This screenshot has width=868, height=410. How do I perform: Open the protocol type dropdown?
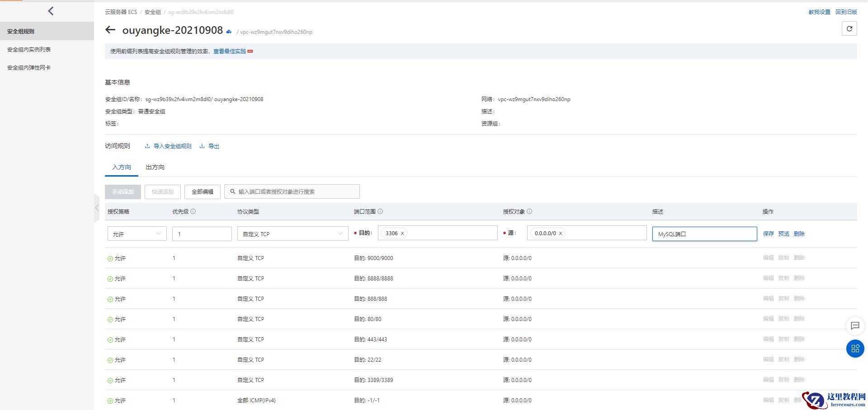point(292,234)
